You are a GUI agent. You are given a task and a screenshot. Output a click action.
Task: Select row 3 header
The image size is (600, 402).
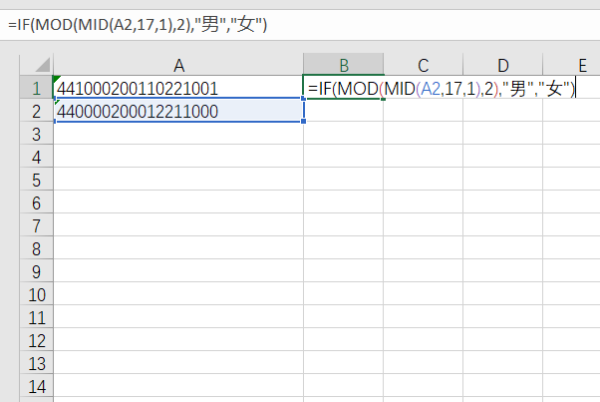[37, 134]
